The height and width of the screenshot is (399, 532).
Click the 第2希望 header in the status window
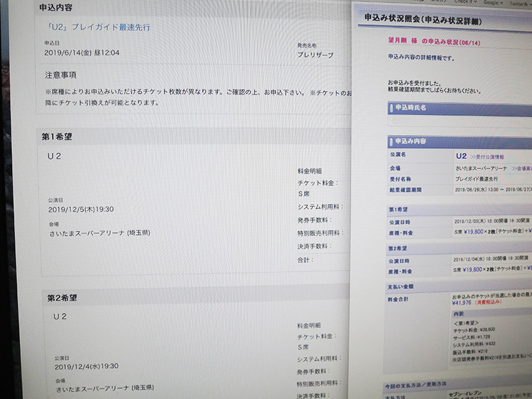(397, 249)
